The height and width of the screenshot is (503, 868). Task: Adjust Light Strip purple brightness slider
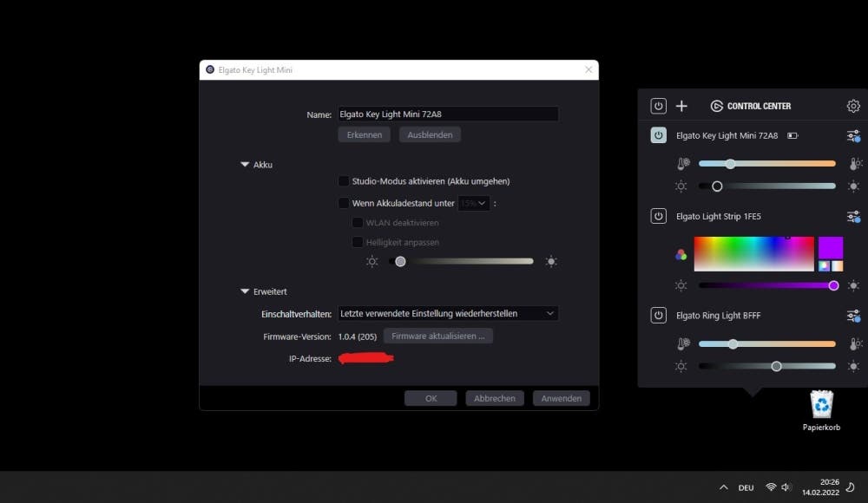pos(768,285)
